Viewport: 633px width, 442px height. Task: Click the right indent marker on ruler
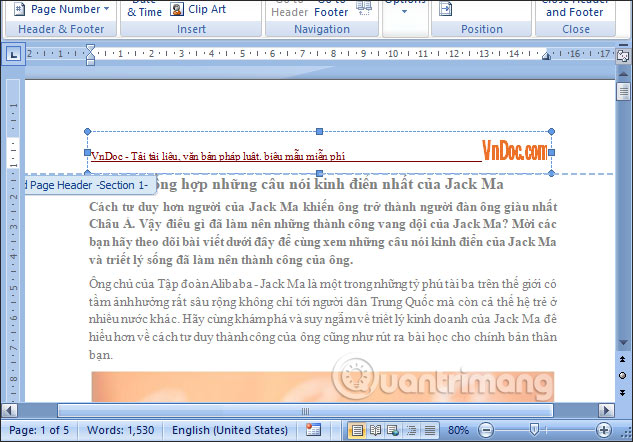tap(546, 56)
